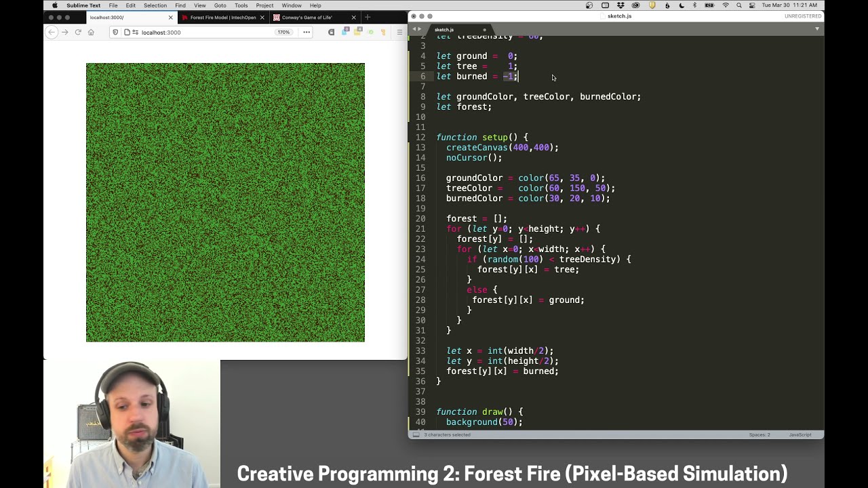Viewport: 868px width, 488px height.
Task: Open the JavaScript syntax selector
Action: pos(800,434)
